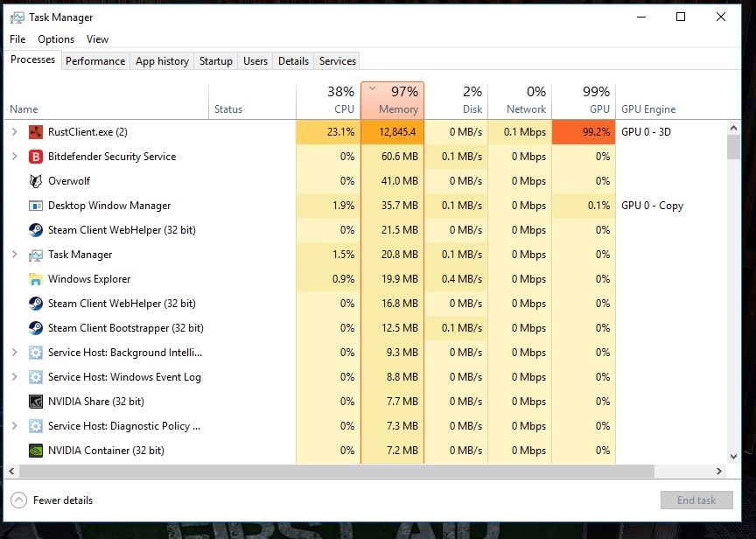
Task: Click the vertical scrollbar down arrow
Action: [x=733, y=456]
